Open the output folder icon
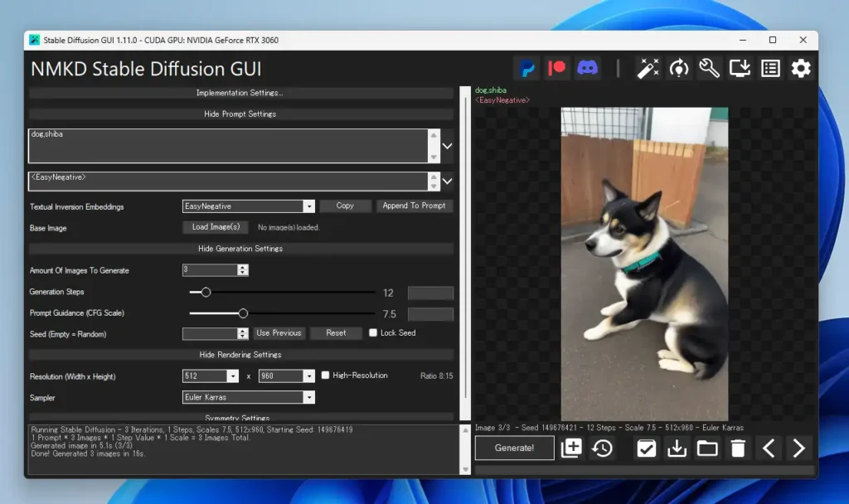 [x=707, y=448]
